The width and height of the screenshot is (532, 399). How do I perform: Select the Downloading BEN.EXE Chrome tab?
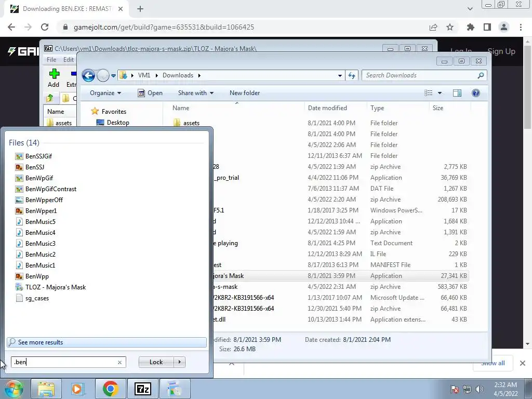[x=66, y=9]
